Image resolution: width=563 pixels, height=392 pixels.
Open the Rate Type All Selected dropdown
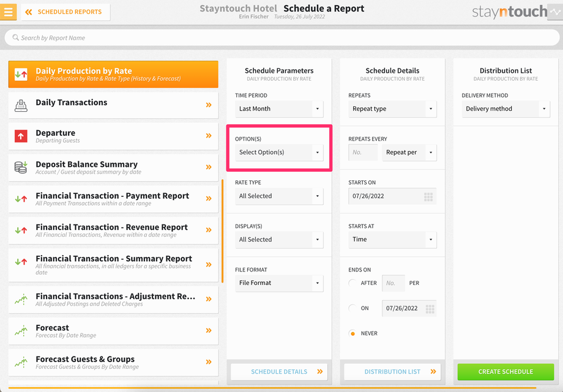pos(279,196)
